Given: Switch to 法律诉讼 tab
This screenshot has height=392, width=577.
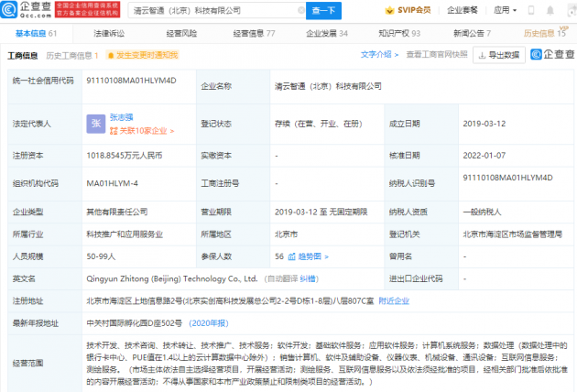Looking at the screenshot, I should click(109, 34).
